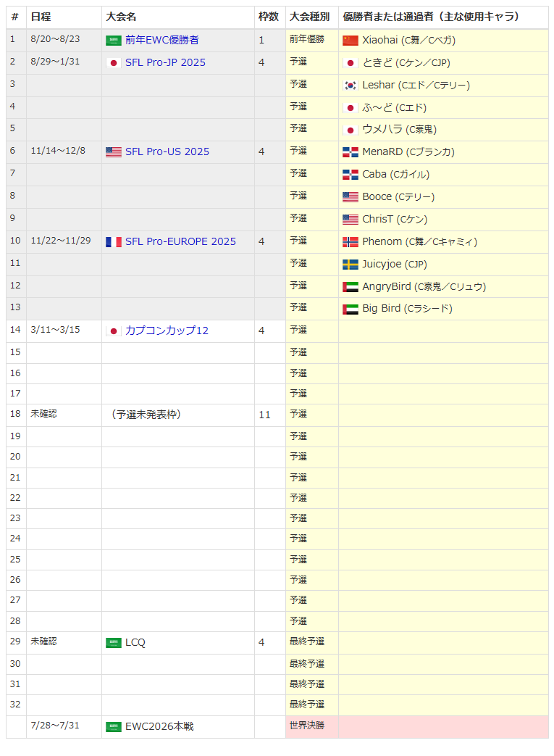Open the 前年EWC優勝者 link
This screenshot has height=756, width=554.
[x=162, y=40]
